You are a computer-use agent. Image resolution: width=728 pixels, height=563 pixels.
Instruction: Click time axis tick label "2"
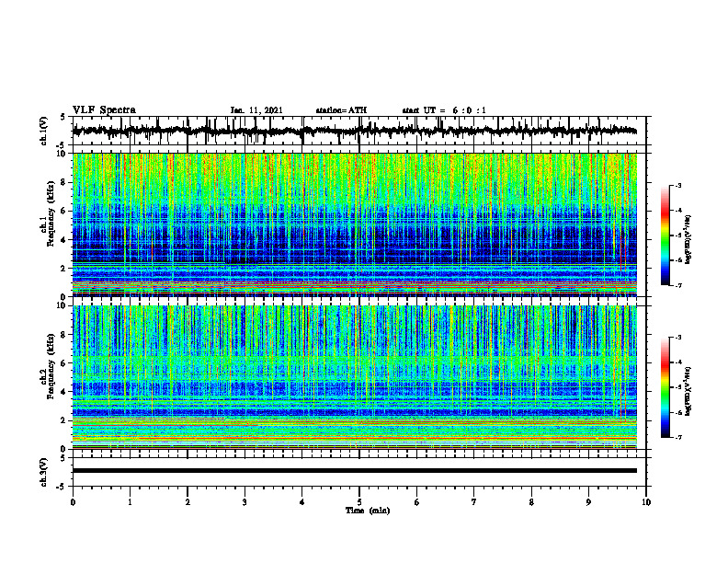pos(188,502)
